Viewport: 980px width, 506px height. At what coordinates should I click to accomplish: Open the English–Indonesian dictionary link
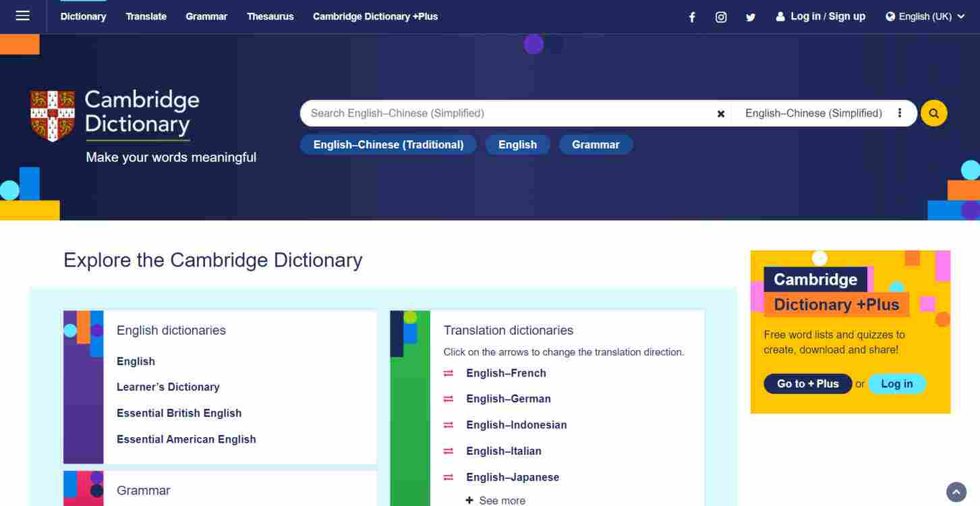pyautogui.click(x=517, y=425)
